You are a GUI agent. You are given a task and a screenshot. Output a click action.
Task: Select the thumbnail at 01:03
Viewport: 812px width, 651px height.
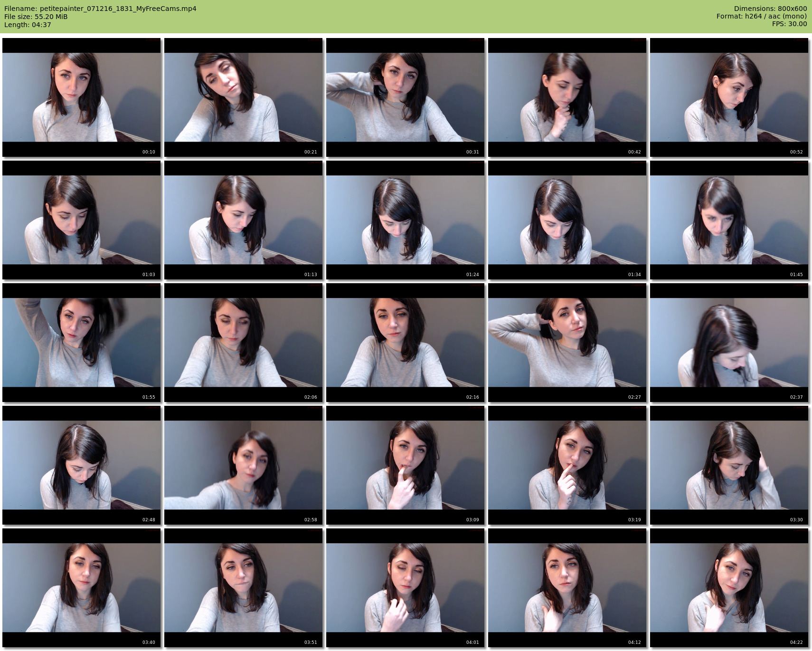click(x=82, y=220)
